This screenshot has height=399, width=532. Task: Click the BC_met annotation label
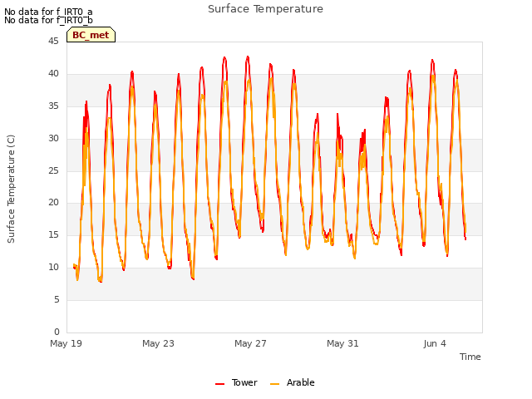tap(91, 35)
